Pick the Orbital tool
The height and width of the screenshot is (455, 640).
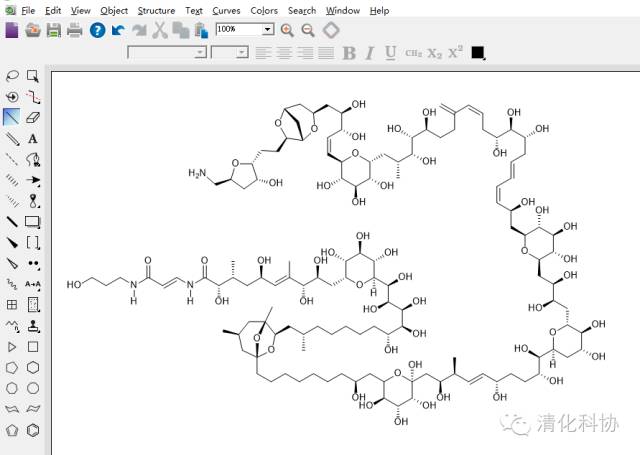coord(33,201)
